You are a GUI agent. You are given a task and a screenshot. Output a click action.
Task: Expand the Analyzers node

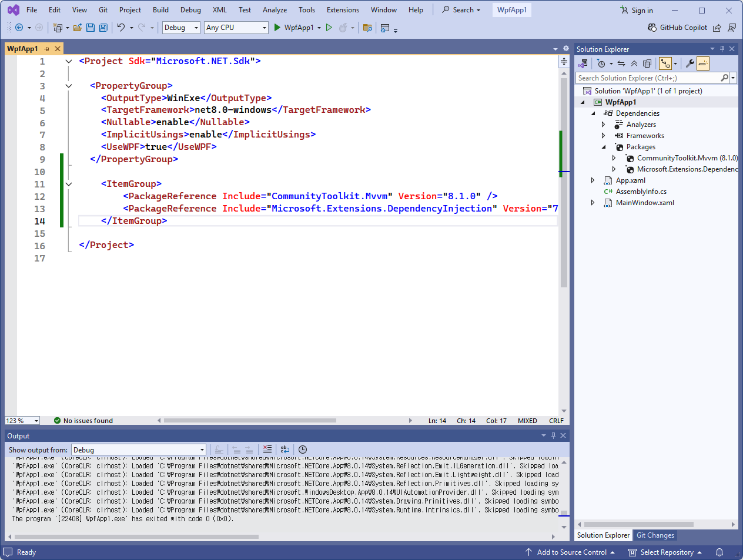pos(604,125)
